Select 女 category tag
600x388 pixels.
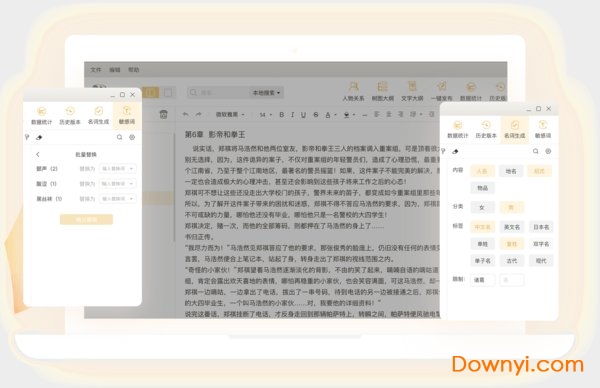pyautogui.click(x=482, y=207)
